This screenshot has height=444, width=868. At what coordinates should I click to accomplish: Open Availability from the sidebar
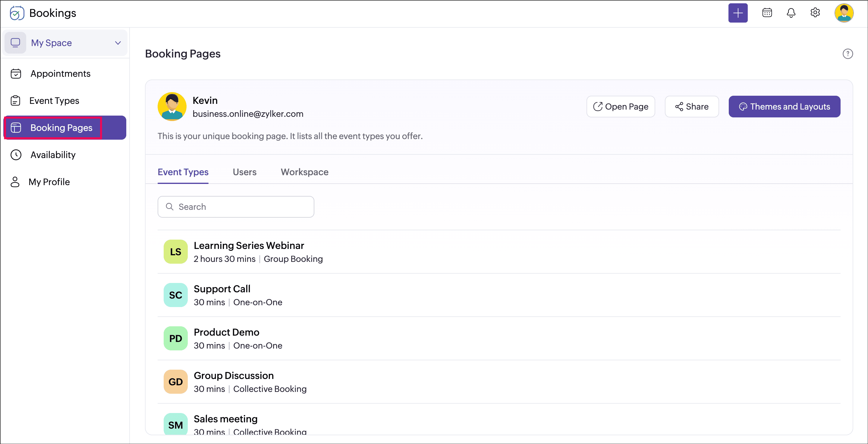coord(53,155)
